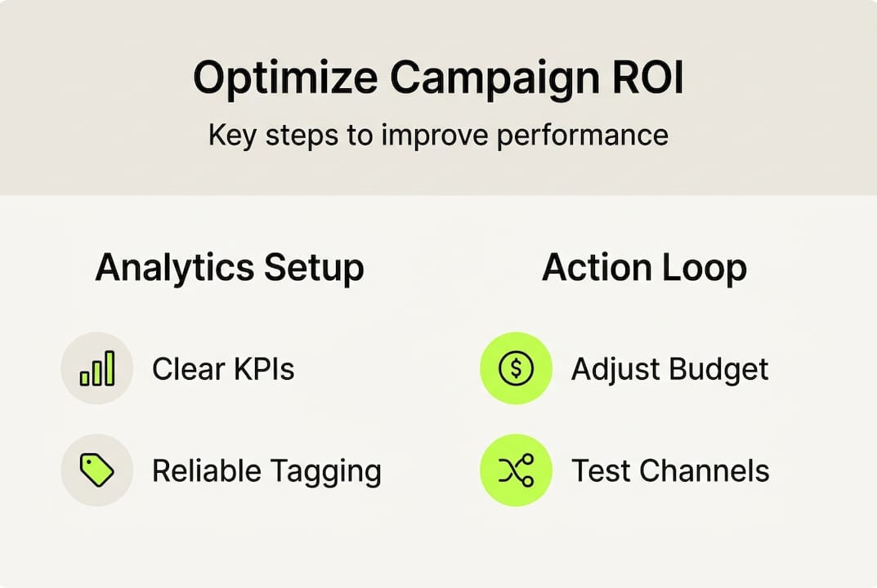Viewport: 877px width, 588px height.
Task: Click the dollar coin icon in green circle
Action: [516, 368]
